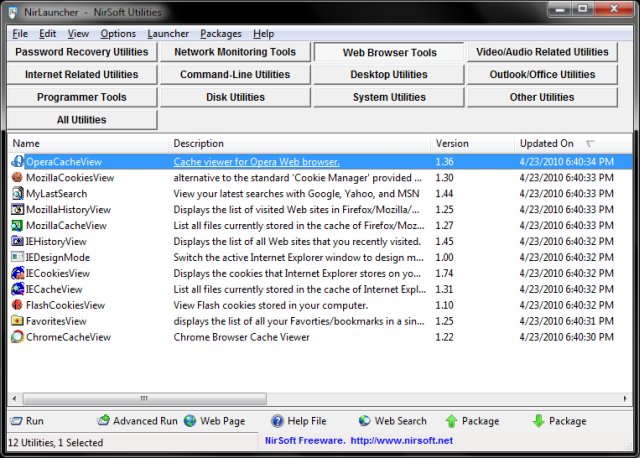Click the MyLastSearch row icon
The height and width of the screenshot is (458, 640).
pos(17,193)
